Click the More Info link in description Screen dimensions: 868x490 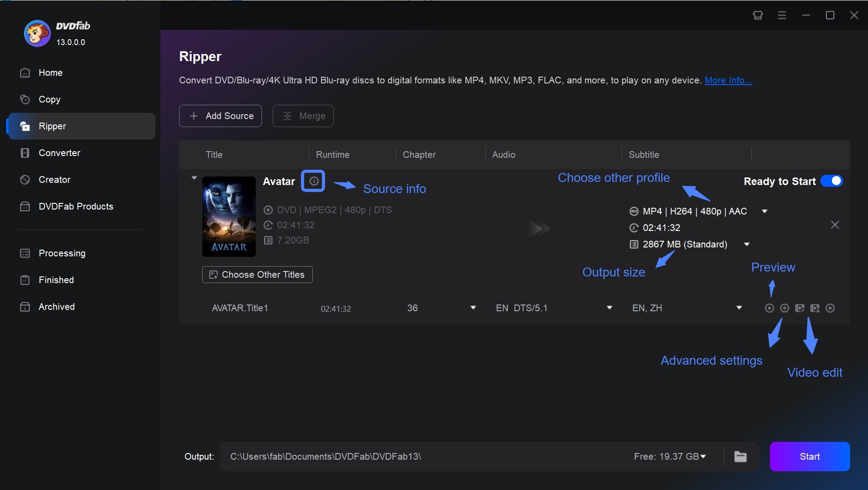(x=728, y=79)
